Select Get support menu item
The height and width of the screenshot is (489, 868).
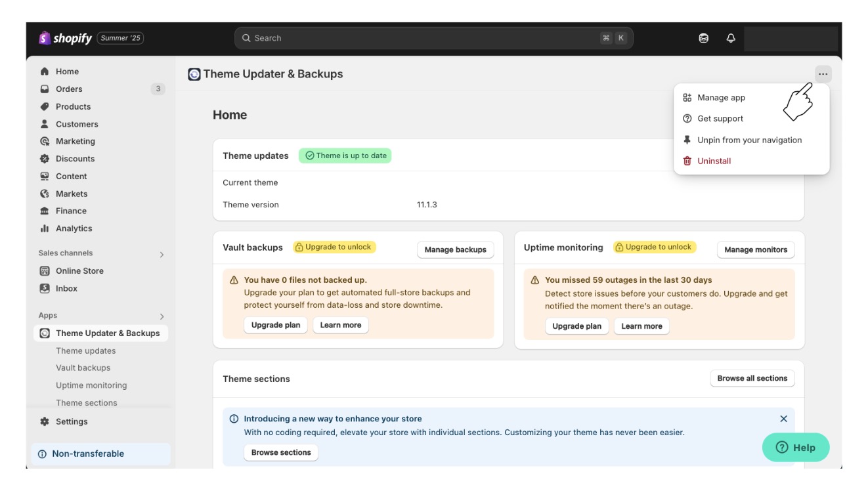[x=752, y=119]
